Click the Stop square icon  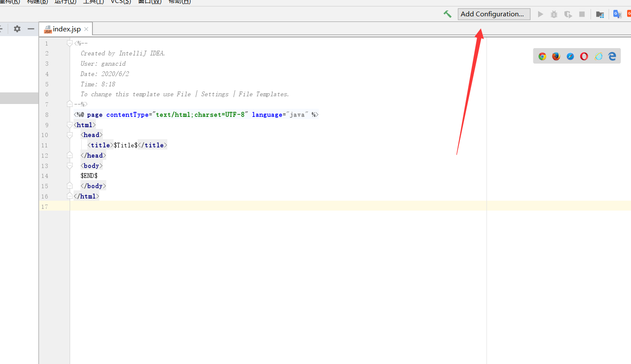click(582, 14)
